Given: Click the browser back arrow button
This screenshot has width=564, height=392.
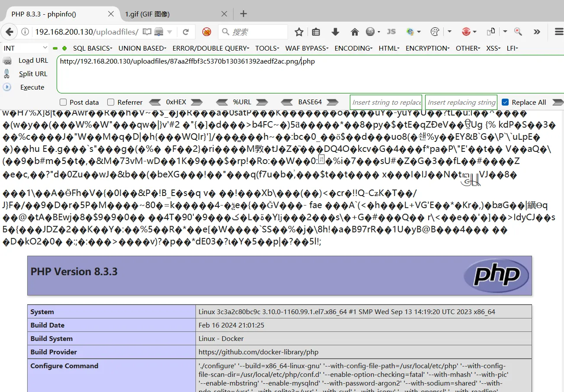Looking at the screenshot, I should 10,32.
